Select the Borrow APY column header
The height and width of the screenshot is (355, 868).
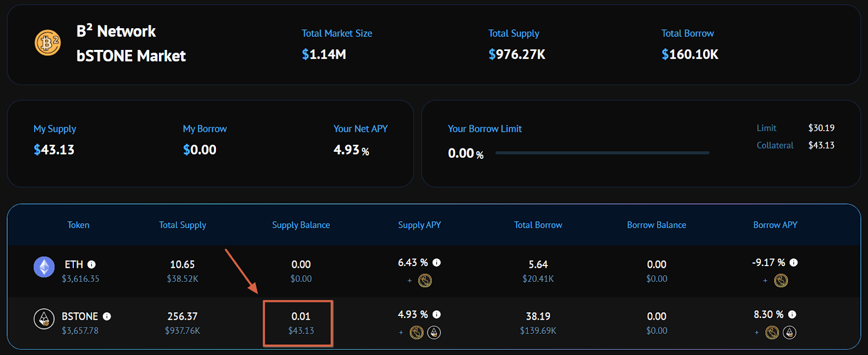(775, 225)
